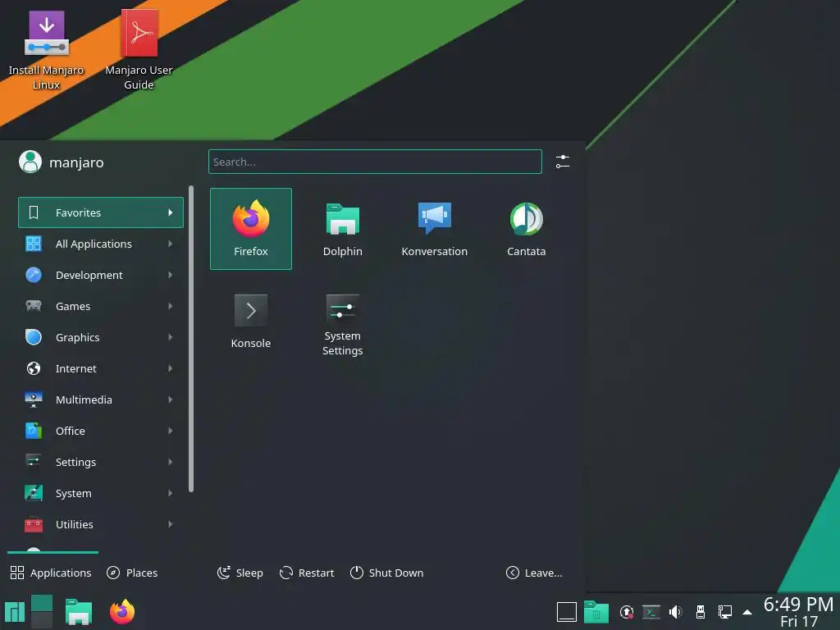Open the trash folder tray icon

tap(596, 612)
